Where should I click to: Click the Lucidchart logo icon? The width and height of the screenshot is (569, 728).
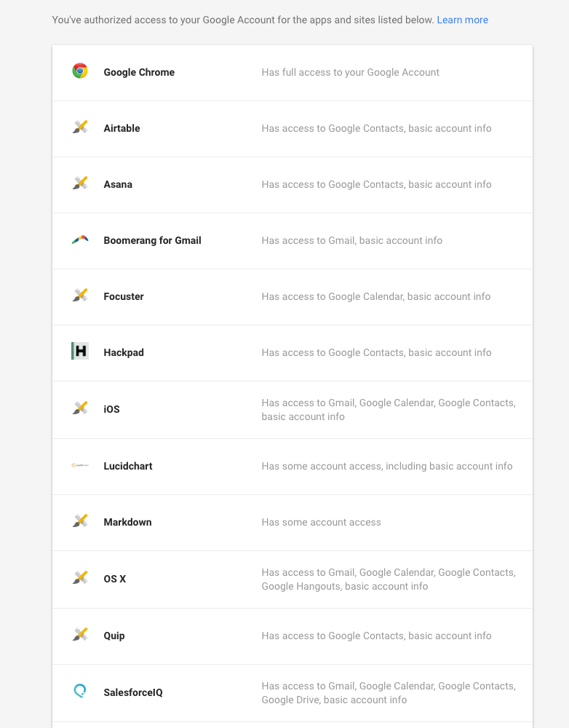pyautogui.click(x=80, y=465)
